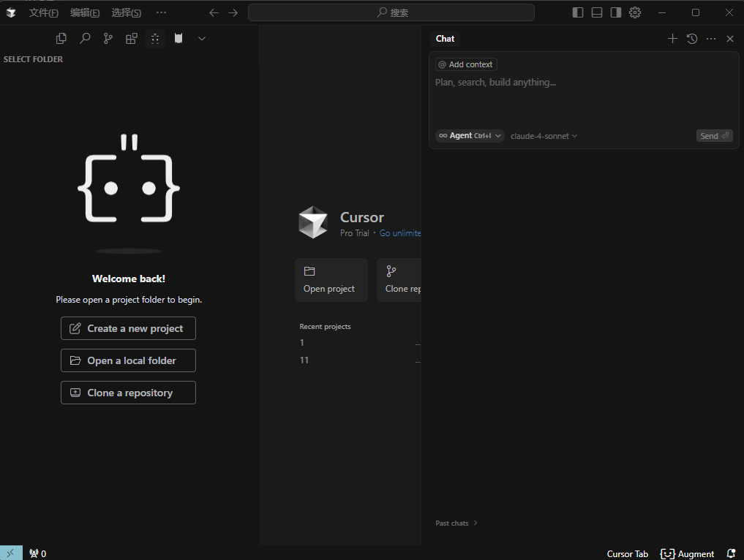Show chat history clock icon
This screenshot has width=744, height=560.
pos(692,39)
